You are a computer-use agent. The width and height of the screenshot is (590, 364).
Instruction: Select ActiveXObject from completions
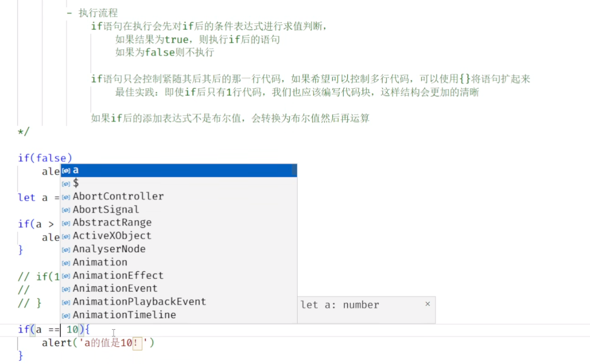(179, 236)
